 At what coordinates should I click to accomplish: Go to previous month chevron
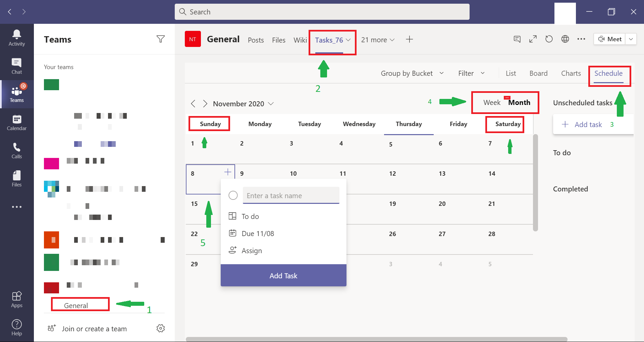pos(193,104)
